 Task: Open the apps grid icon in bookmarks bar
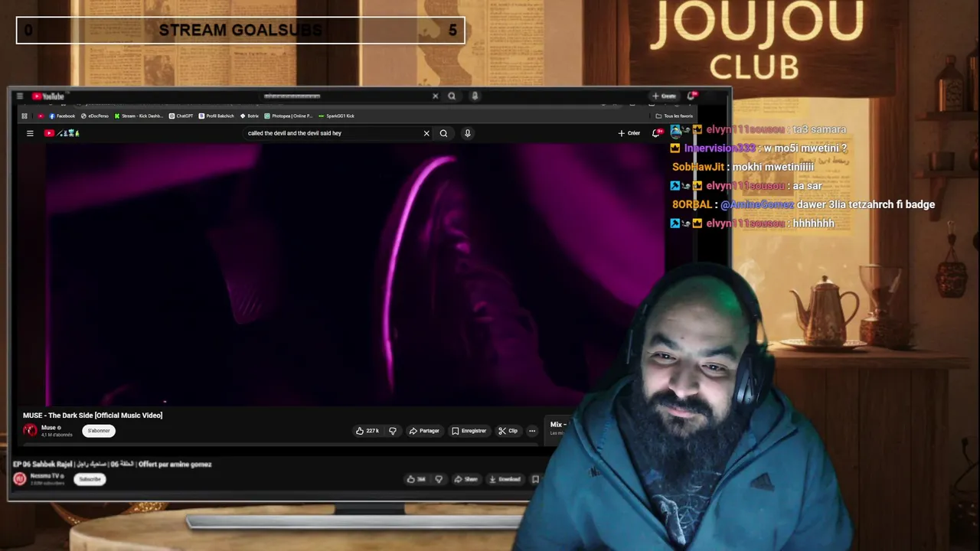(x=24, y=116)
